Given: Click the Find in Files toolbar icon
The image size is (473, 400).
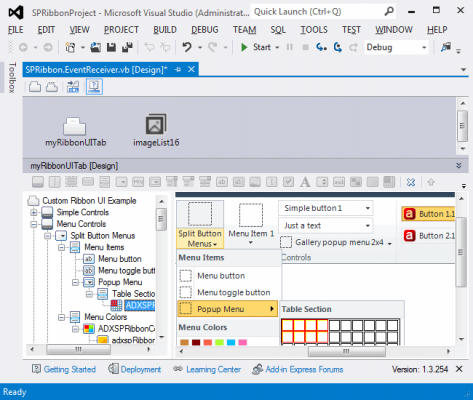Looking at the screenshot, I should (x=446, y=47).
